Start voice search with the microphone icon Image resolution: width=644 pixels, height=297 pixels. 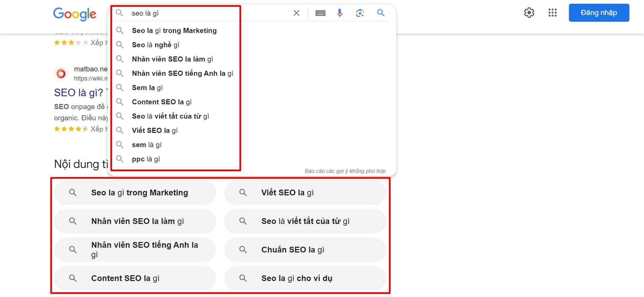point(339,13)
